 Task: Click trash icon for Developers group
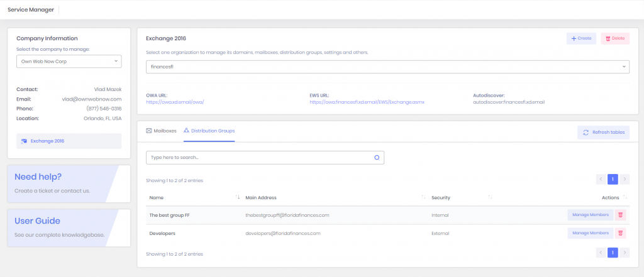[621, 233]
